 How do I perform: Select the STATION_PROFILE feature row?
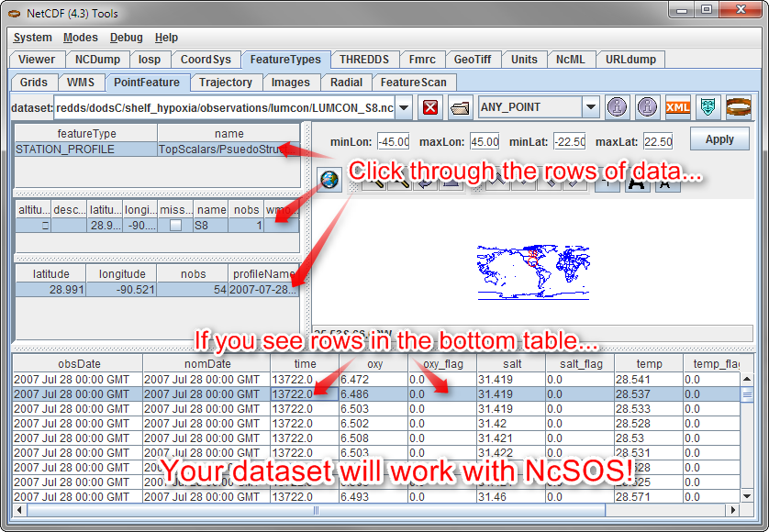coord(157,150)
